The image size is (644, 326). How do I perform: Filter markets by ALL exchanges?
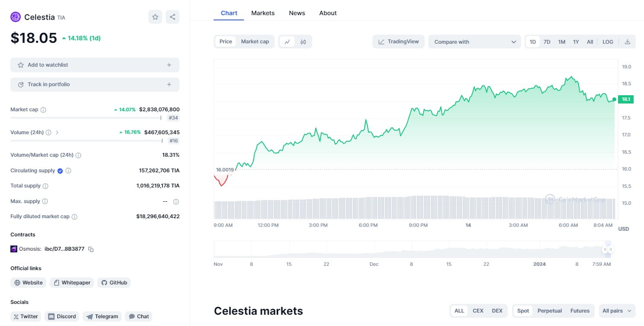(x=459, y=311)
